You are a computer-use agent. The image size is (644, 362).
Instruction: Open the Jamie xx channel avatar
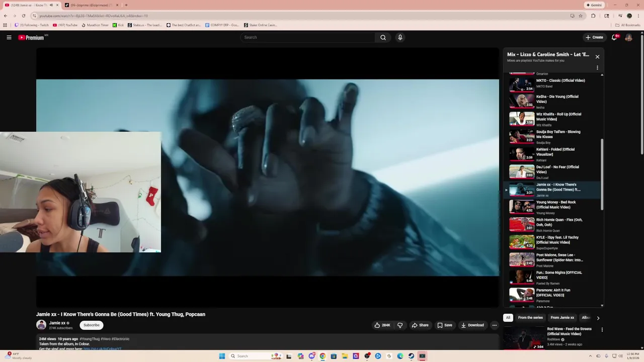(x=41, y=325)
